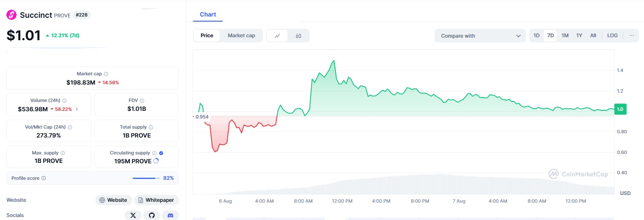Click the Succinct PROVE logo icon

(x=11, y=15)
